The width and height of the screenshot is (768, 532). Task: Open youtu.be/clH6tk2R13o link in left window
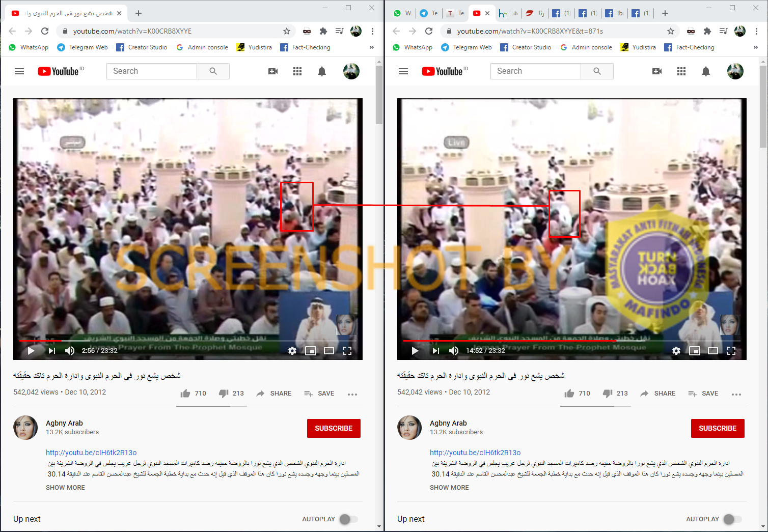91,453
